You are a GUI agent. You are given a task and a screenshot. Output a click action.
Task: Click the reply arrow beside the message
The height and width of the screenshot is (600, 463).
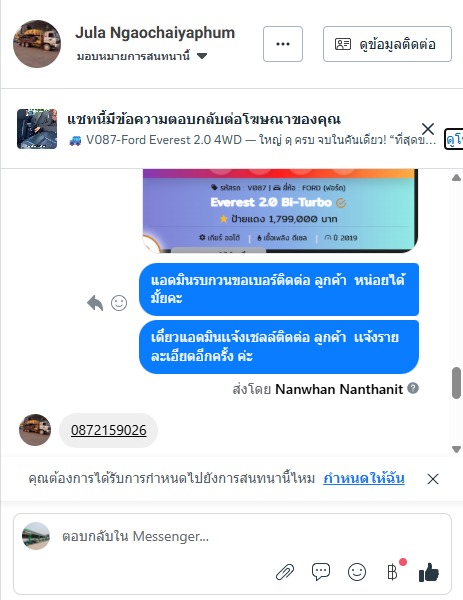click(x=95, y=303)
